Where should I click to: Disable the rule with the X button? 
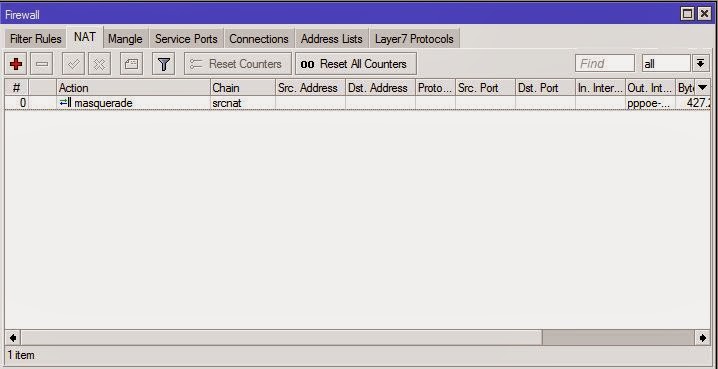[x=99, y=64]
